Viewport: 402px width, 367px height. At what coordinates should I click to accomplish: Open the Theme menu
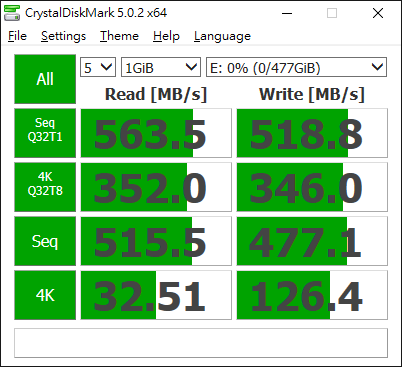pos(119,36)
